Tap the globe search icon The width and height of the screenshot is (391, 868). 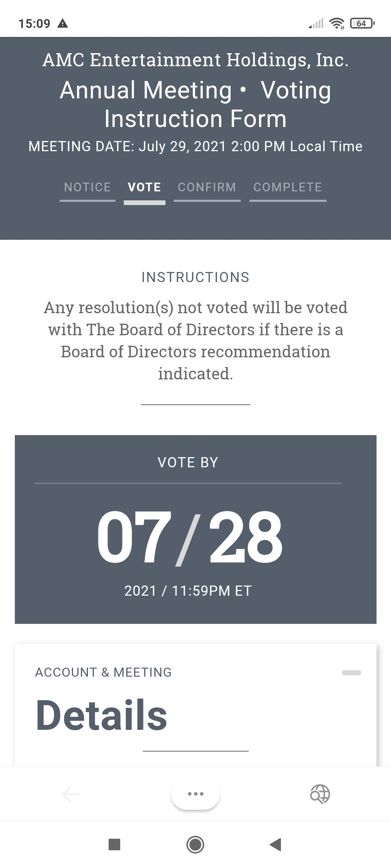tap(320, 794)
